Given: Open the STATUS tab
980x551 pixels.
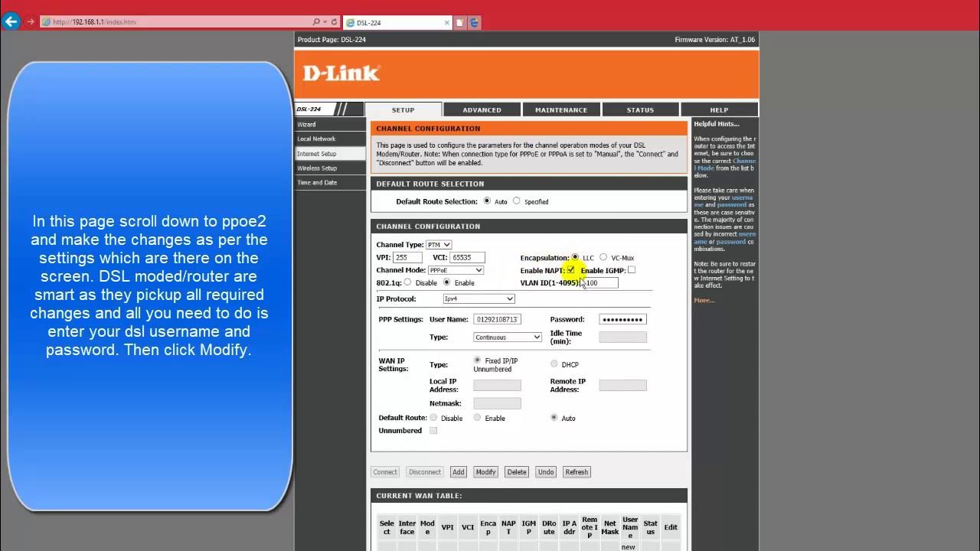Looking at the screenshot, I should [x=640, y=109].
